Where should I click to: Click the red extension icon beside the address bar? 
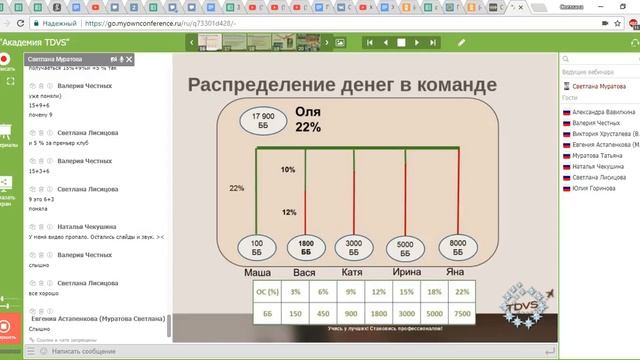tap(634, 24)
